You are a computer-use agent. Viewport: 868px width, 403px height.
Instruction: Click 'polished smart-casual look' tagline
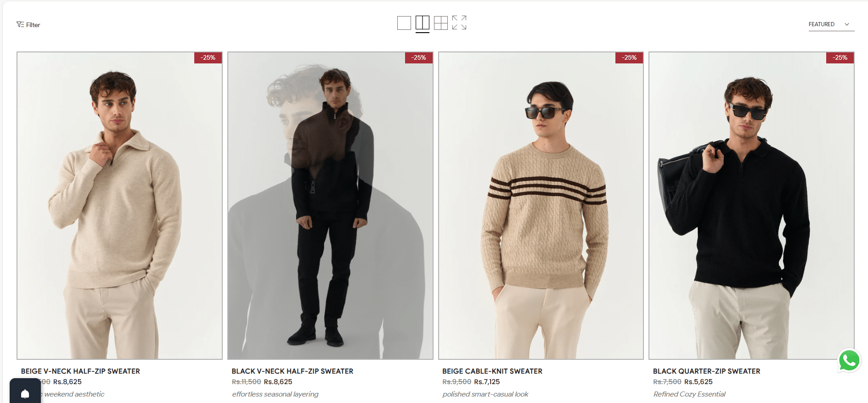(x=485, y=394)
